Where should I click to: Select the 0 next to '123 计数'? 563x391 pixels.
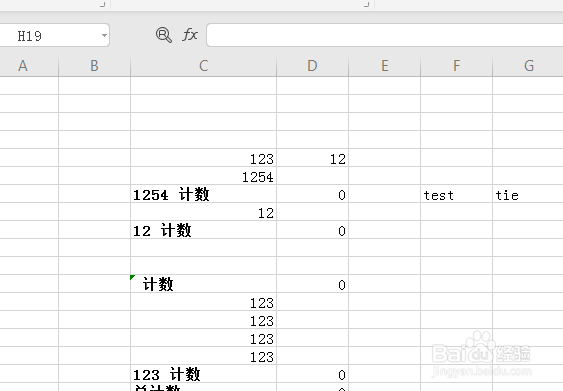312,374
